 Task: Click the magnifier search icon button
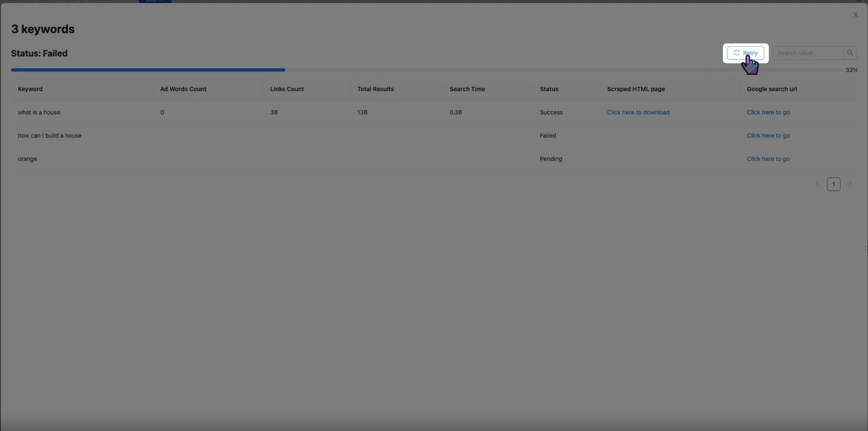[850, 53]
